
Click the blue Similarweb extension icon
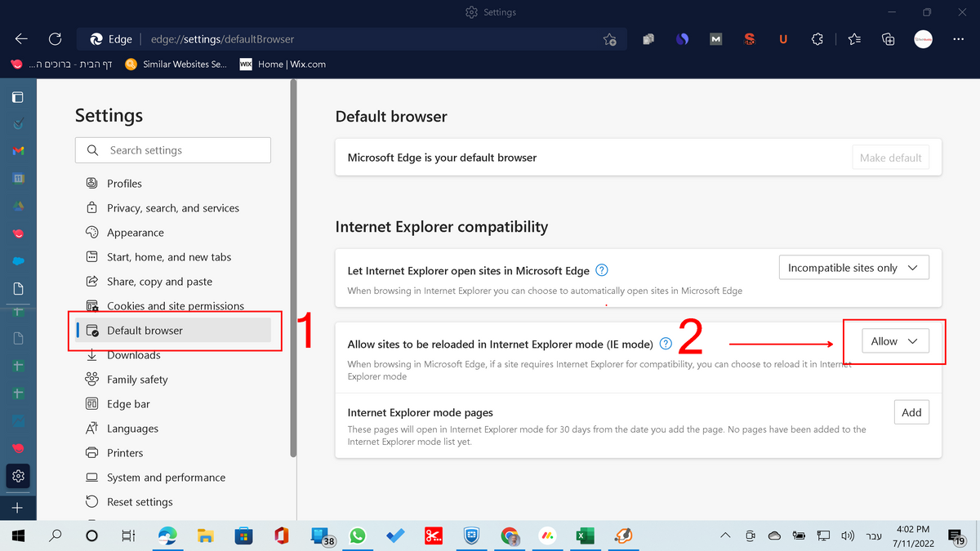[x=682, y=38]
